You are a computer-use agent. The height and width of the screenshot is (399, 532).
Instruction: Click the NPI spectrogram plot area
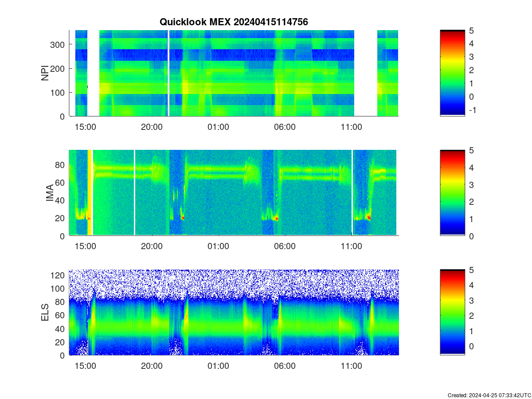(234, 73)
